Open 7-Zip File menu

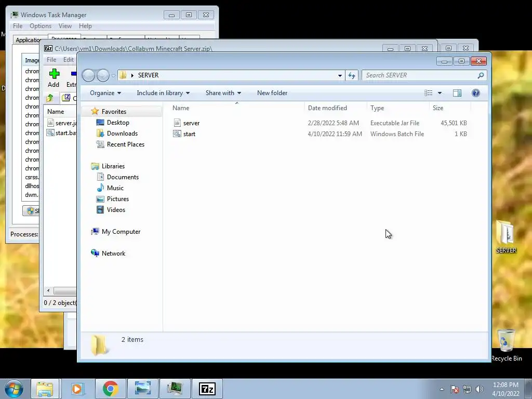(x=51, y=60)
